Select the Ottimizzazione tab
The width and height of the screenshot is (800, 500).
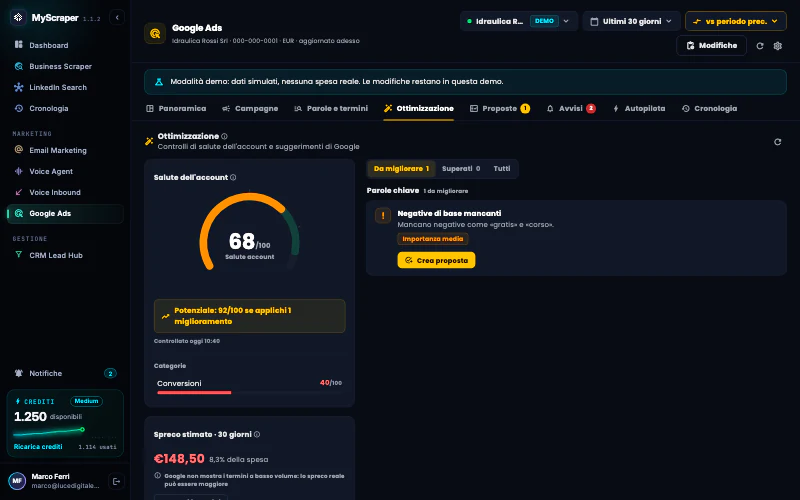pyautogui.click(x=418, y=108)
